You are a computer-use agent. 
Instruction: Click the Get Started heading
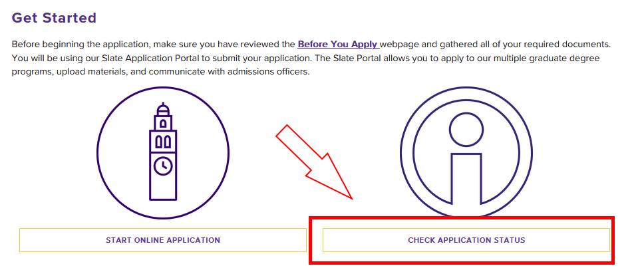pos(54,18)
